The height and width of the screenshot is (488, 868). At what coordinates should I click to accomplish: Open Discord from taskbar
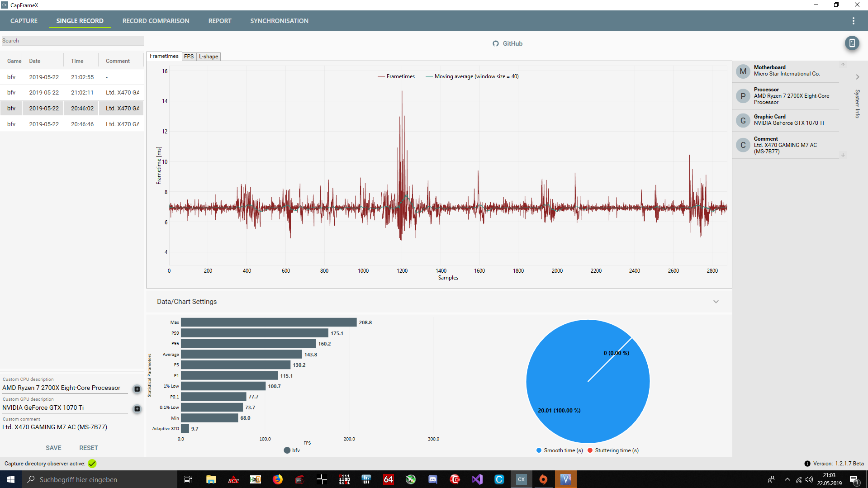pyautogui.click(x=433, y=479)
